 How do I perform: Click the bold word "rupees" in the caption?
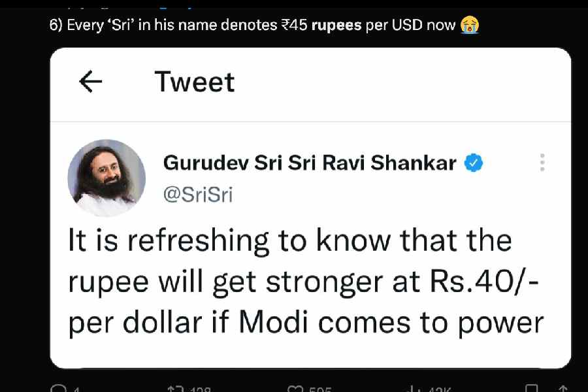tap(336, 25)
